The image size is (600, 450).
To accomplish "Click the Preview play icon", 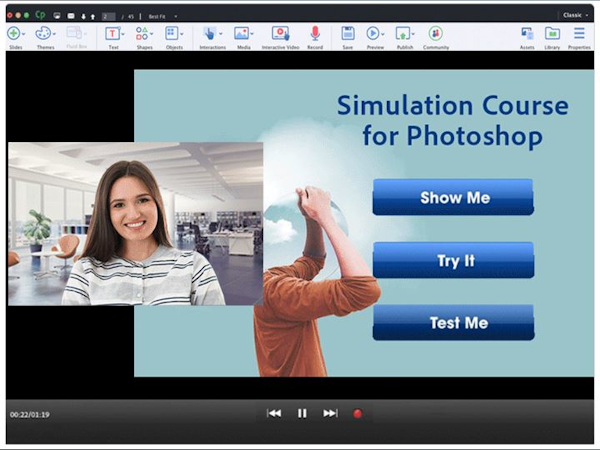I will [x=373, y=33].
